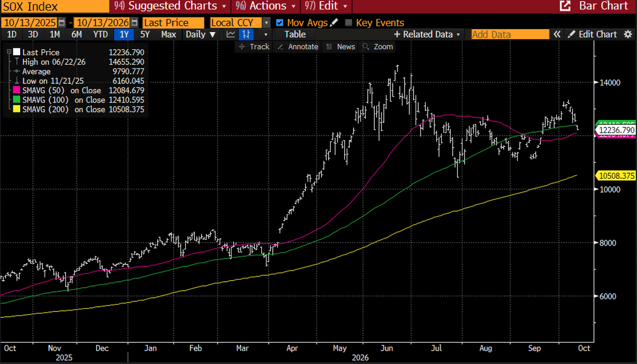Select the YTD range tab
The width and height of the screenshot is (637, 364).
click(101, 34)
